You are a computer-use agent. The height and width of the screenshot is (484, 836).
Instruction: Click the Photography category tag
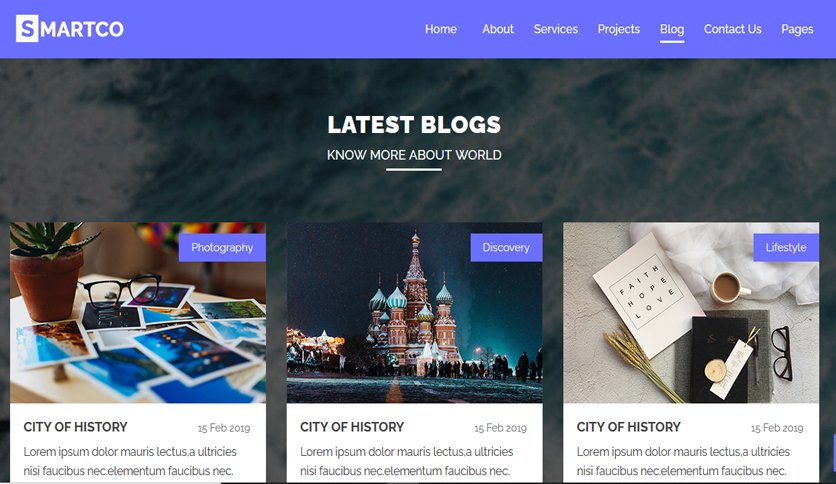coord(222,247)
